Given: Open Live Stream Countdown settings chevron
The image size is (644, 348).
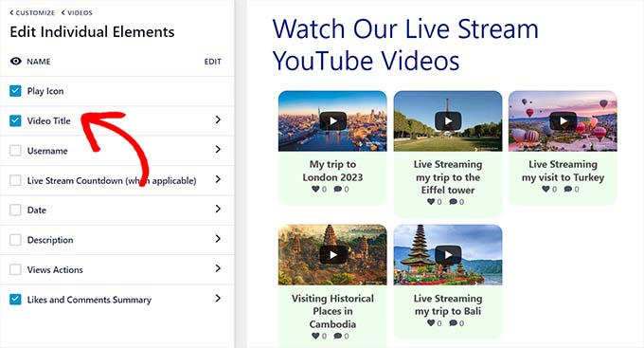Looking at the screenshot, I should [218, 179].
